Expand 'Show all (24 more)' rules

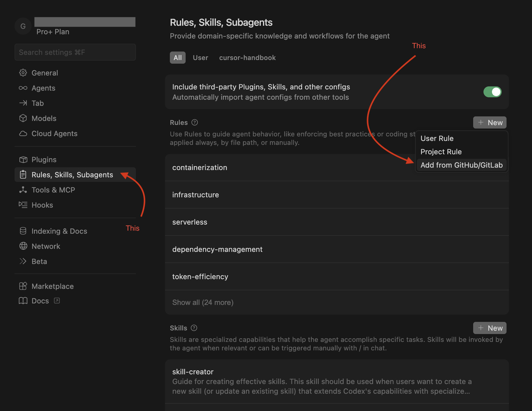click(x=203, y=302)
